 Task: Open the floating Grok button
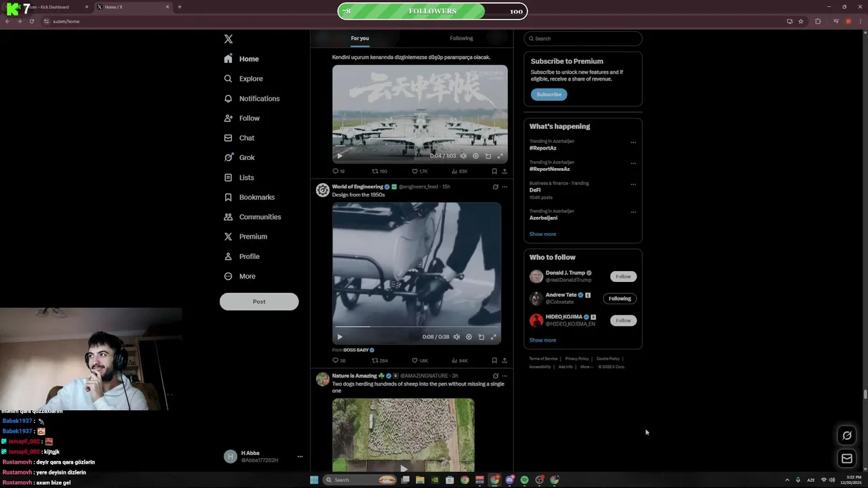847,436
